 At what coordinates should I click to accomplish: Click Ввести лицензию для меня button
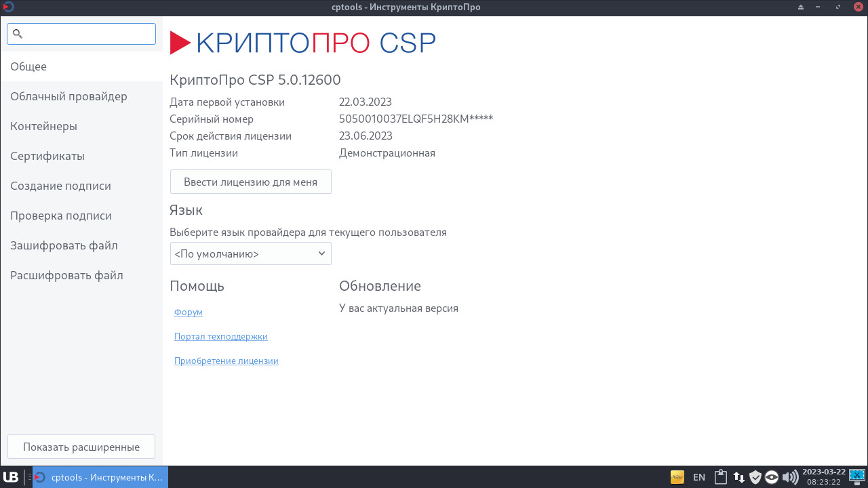(250, 182)
